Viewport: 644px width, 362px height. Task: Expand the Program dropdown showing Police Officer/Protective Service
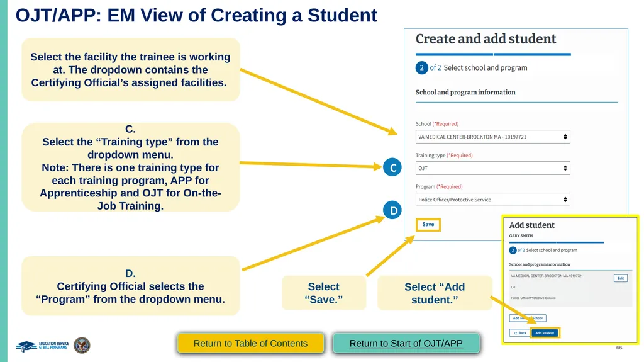coord(492,200)
